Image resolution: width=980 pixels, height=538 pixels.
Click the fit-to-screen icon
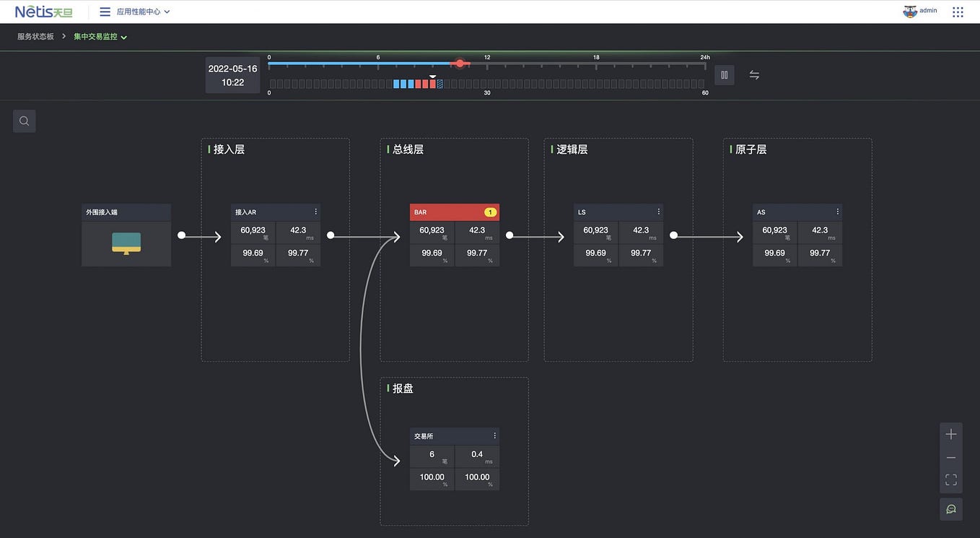(x=950, y=480)
